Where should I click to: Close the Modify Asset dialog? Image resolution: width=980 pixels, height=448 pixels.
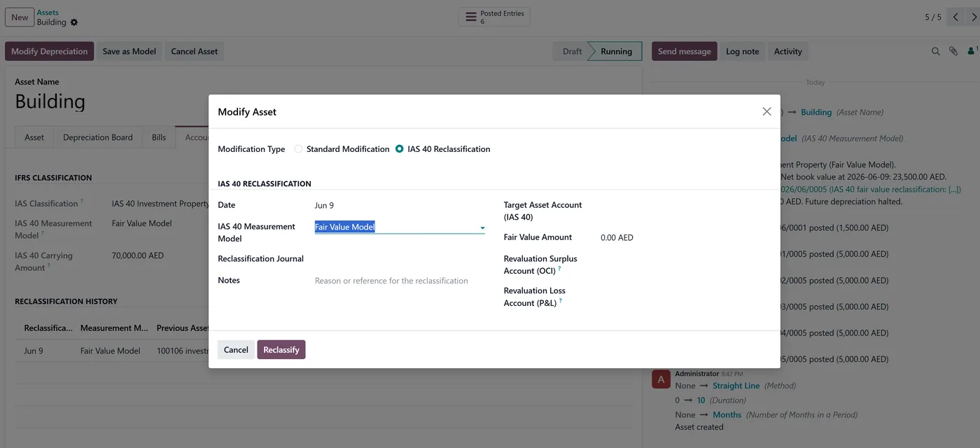tap(766, 111)
